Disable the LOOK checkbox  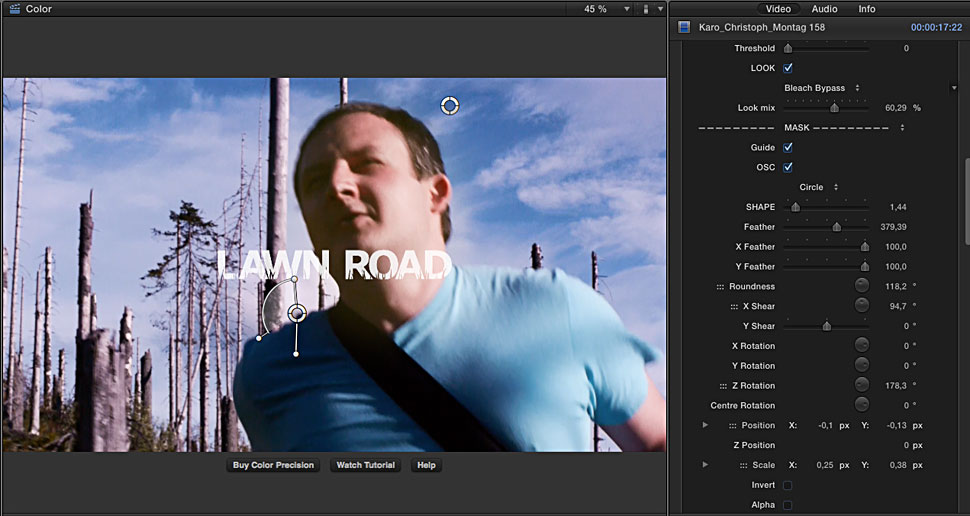[788, 68]
